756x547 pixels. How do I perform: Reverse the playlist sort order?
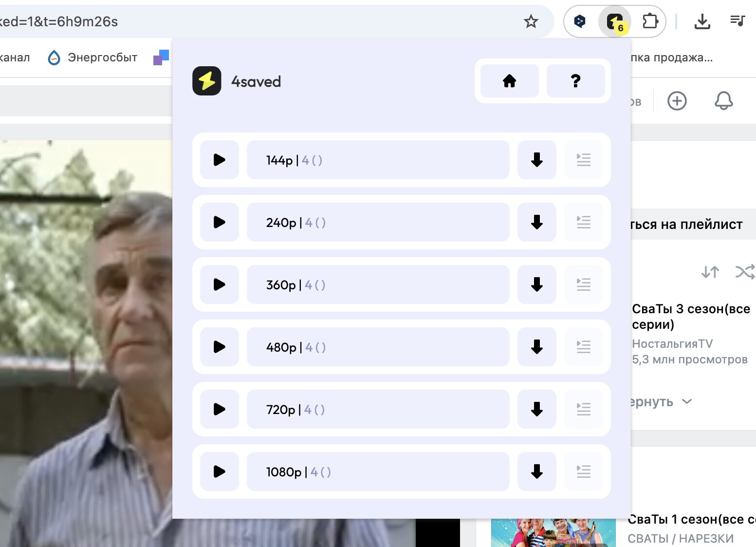(x=710, y=272)
